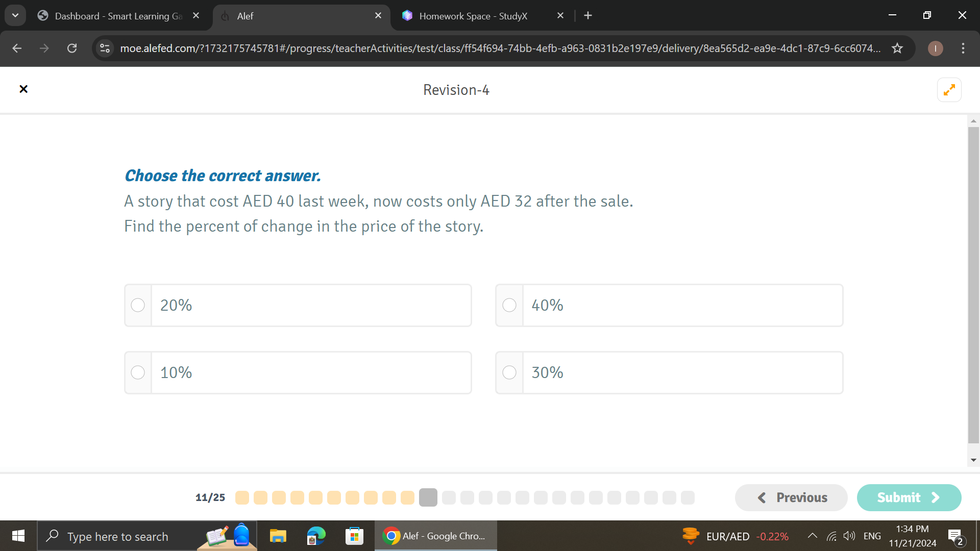Switch to Homework Space - StudyX tab

[x=472, y=16]
